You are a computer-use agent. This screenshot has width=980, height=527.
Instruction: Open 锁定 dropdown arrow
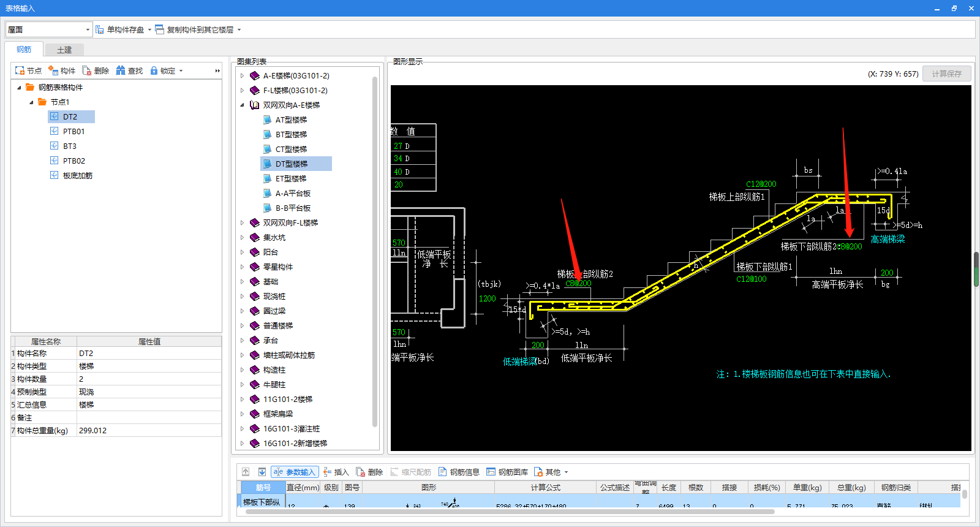coord(181,71)
